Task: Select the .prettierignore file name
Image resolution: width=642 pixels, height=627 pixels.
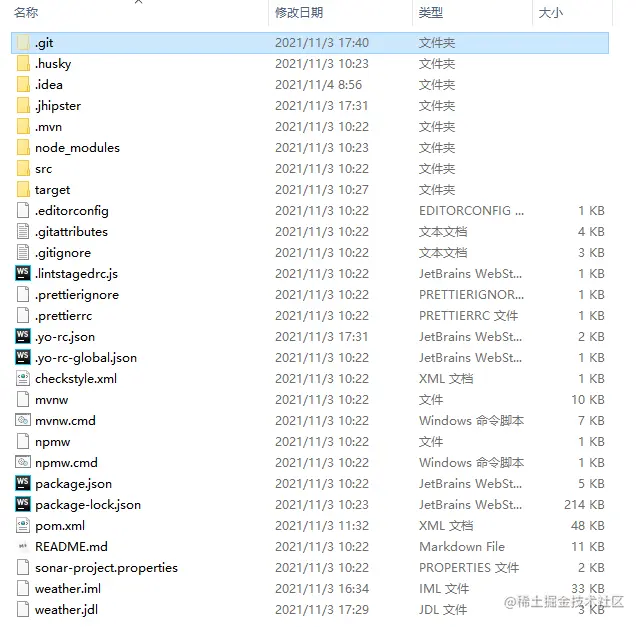Action: coord(77,295)
